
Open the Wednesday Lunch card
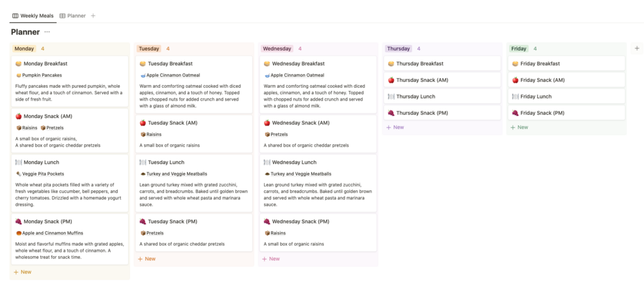pyautogui.click(x=295, y=163)
